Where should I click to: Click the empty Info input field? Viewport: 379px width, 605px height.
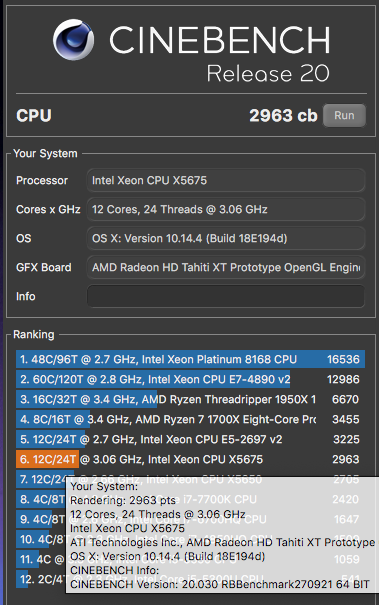tap(226, 296)
